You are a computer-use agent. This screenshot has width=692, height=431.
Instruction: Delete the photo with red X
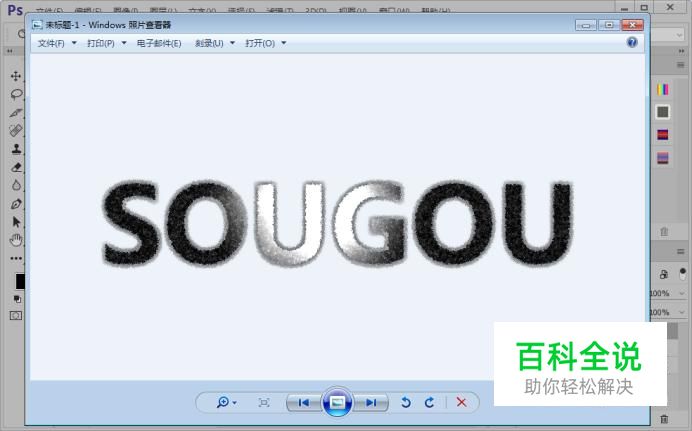[x=461, y=402]
